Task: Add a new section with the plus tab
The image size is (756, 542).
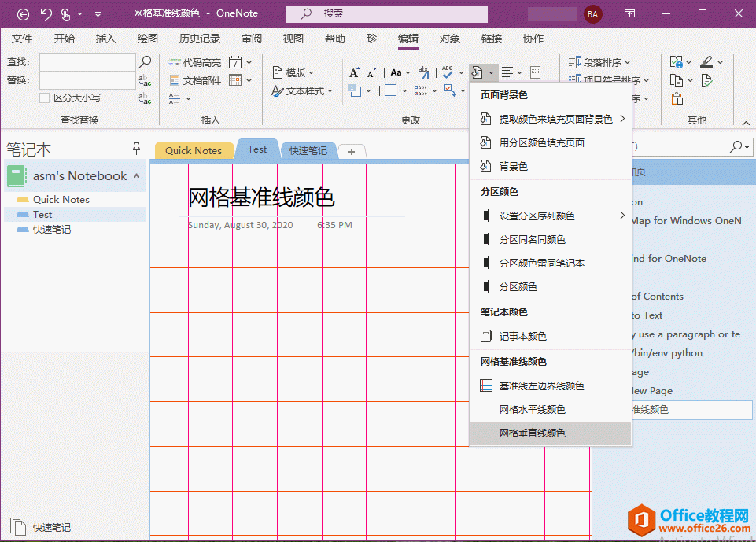Action: click(x=352, y=152)
